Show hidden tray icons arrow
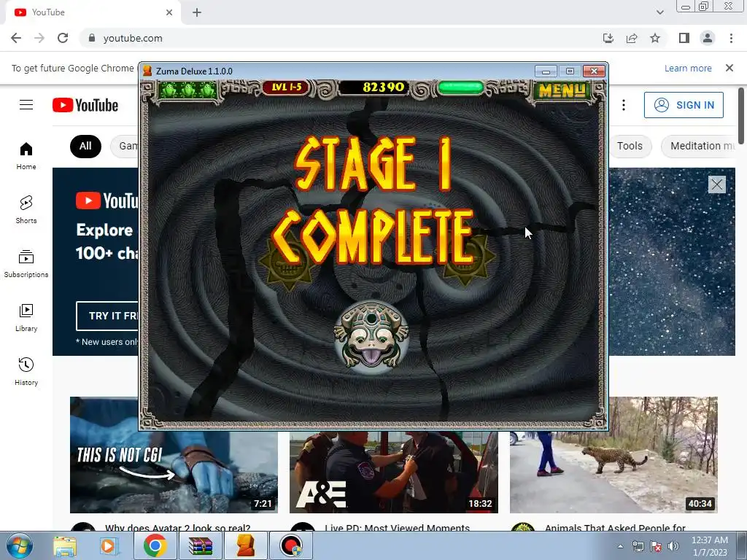The image size is (747, 560). (x=620, y=547)
